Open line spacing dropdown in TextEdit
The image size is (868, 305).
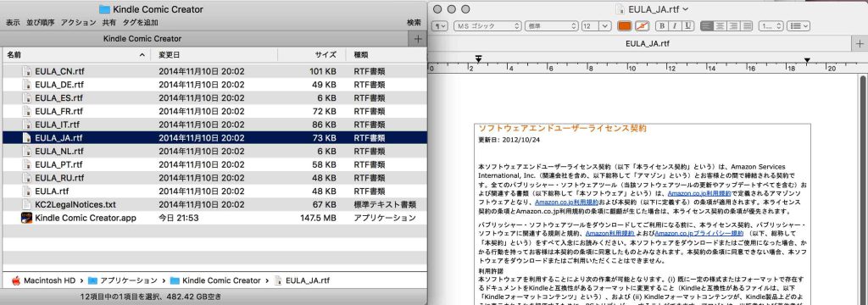tap(771, 26)
